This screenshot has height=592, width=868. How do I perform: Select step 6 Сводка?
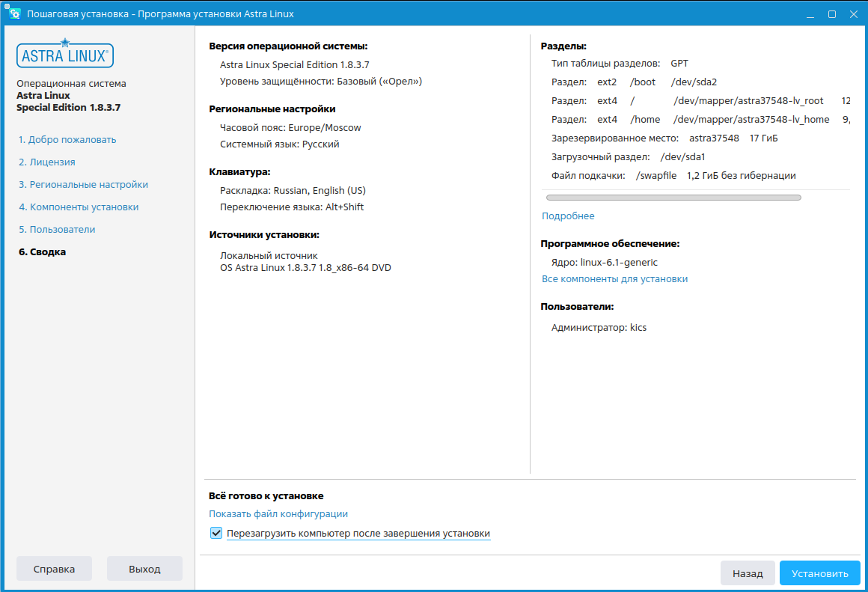pos(42,252)
